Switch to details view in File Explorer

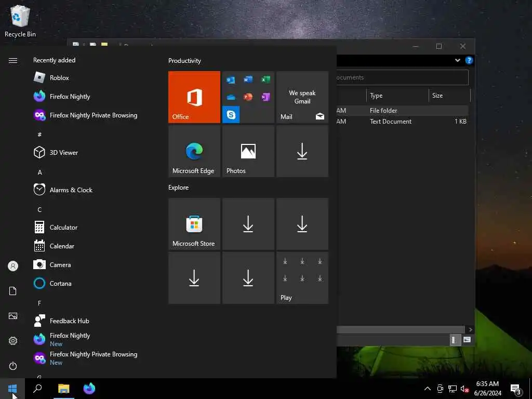tap(455, 340)
